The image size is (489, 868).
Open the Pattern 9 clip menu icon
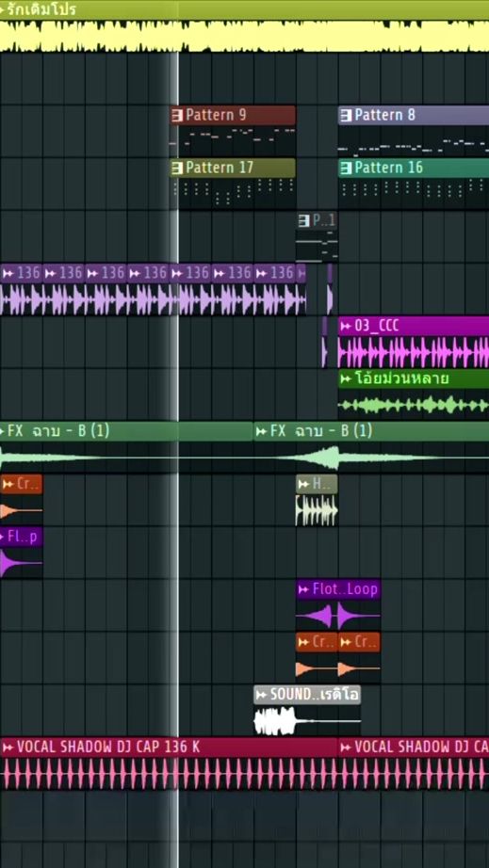pos(177,115)
